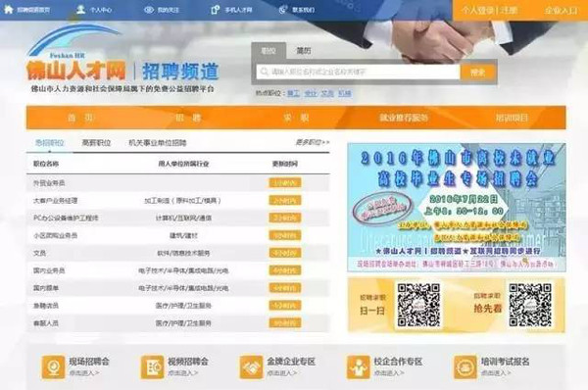Select the 高薪职位 tab
Viewport: 588px width, 390px height.
(x=96, y=142)
